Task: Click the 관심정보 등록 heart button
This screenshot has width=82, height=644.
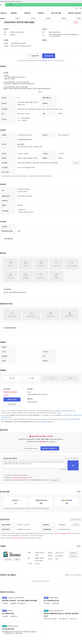Action: tap(34, 56)
